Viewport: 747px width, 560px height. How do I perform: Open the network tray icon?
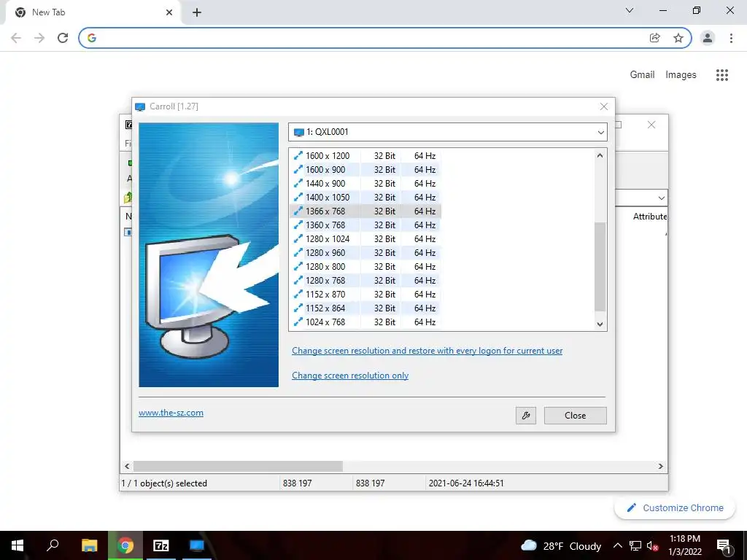pyautogui.click(x=635, y=546)
